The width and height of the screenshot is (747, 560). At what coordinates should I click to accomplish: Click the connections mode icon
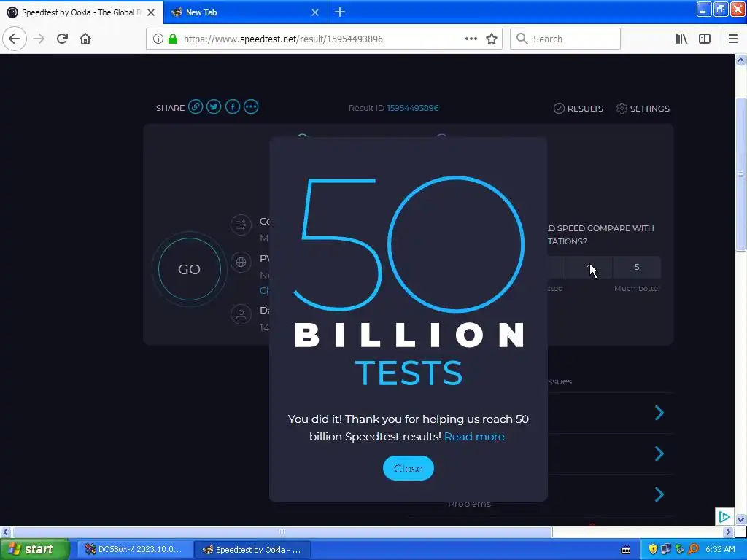pos(241,225)
